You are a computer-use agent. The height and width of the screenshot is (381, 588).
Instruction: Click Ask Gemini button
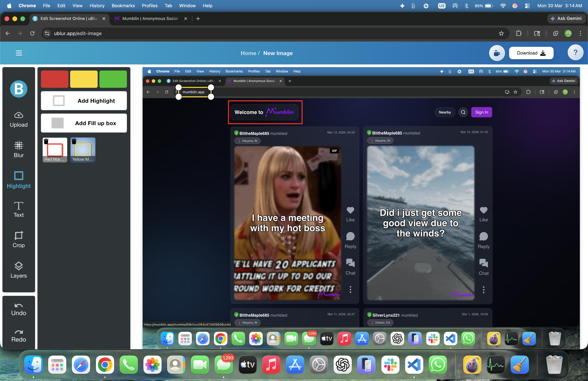tap(566, 19)
